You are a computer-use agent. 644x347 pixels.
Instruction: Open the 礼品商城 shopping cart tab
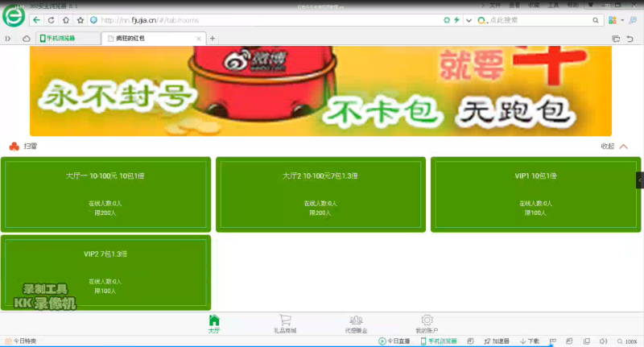click(285, 324)
